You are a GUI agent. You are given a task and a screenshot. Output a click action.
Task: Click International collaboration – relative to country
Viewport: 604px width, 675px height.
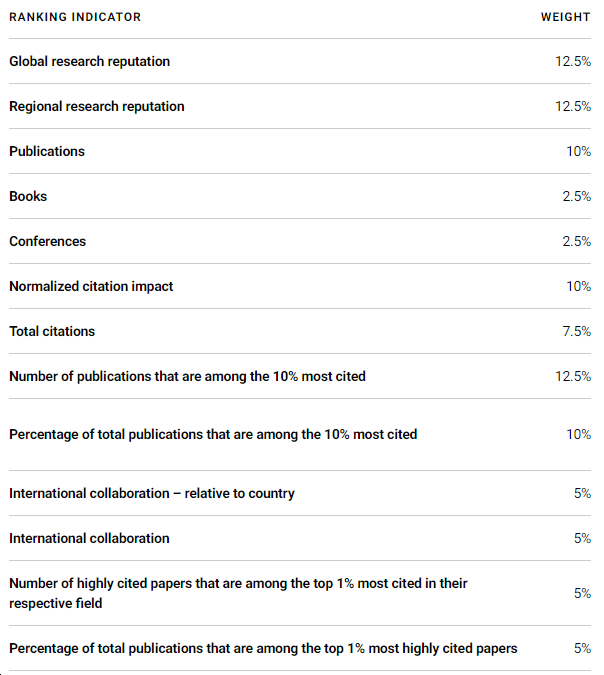[x=152, y=493]
